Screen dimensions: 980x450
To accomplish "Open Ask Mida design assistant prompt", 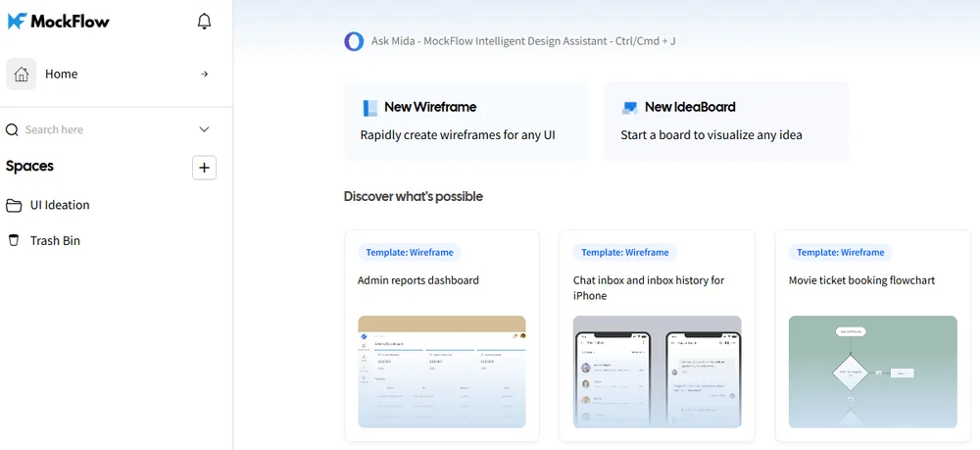I will pos(523,41).
